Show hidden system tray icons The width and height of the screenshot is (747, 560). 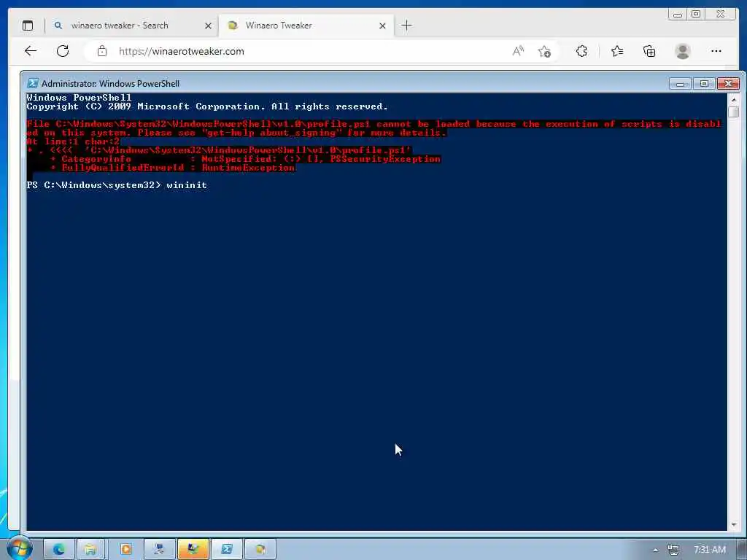[656, 551]
